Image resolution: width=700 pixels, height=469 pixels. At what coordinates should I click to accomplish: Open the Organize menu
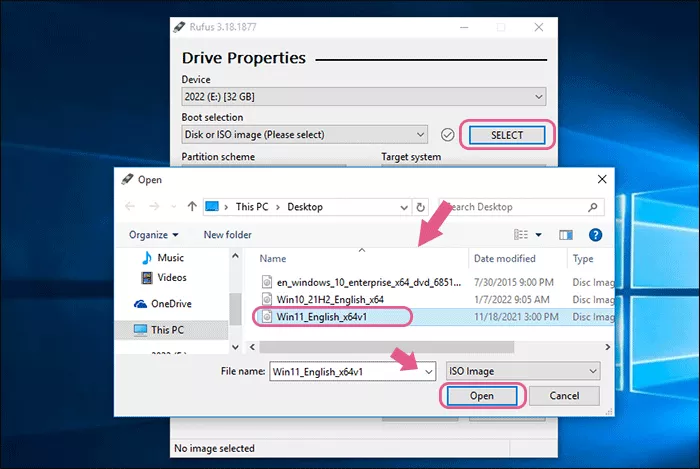coord(154,235)
